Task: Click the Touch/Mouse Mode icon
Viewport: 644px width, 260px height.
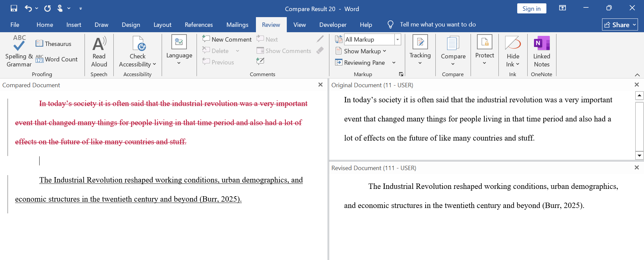Action: pos(60,8)
